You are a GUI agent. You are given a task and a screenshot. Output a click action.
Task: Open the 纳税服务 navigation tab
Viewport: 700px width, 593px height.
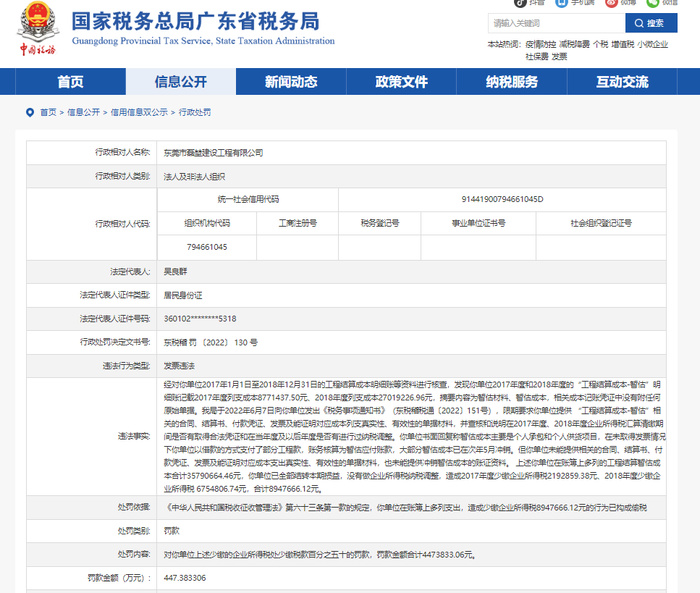click(512, 82)
